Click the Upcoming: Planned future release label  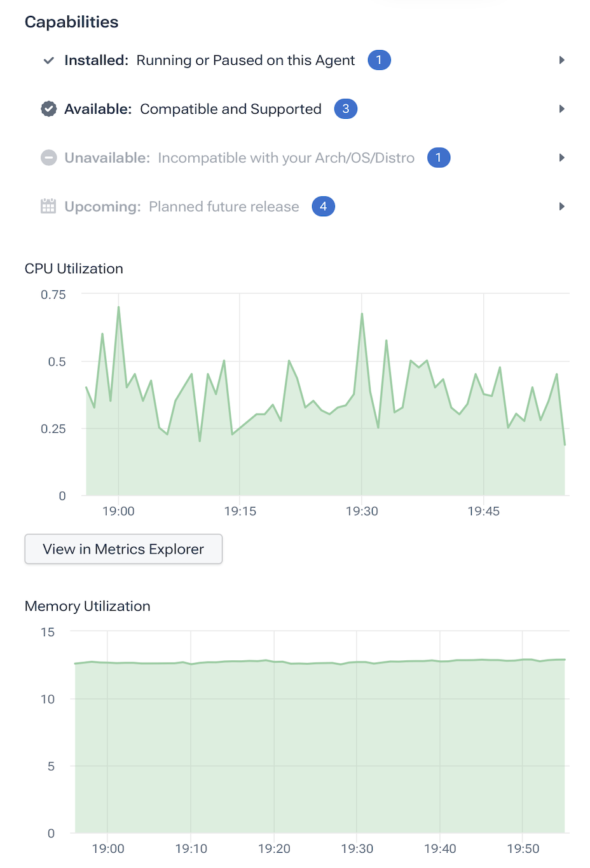click(181, 207)
